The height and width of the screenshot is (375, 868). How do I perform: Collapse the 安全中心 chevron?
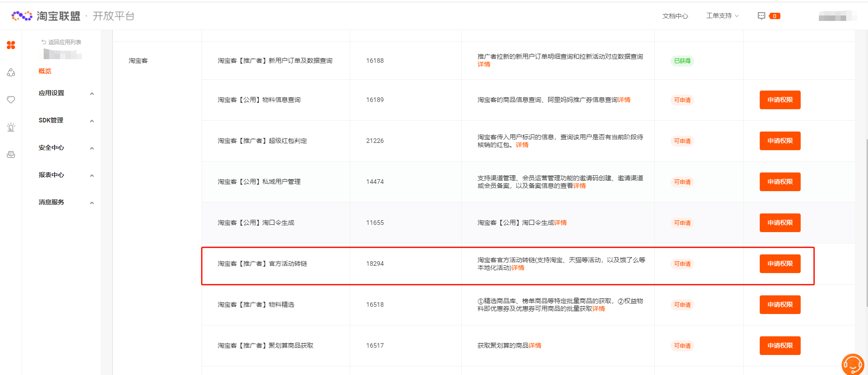[x=92, y=148]
